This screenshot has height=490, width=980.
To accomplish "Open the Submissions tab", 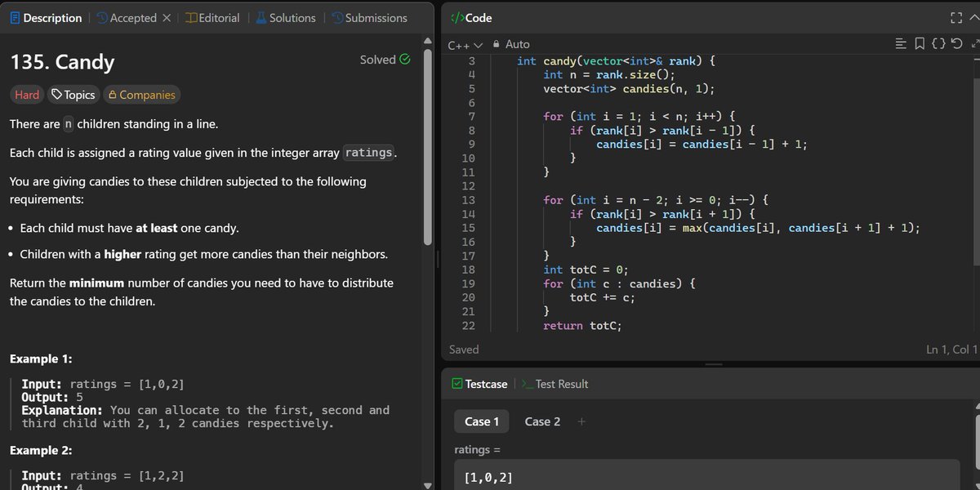I will point(369,18).
